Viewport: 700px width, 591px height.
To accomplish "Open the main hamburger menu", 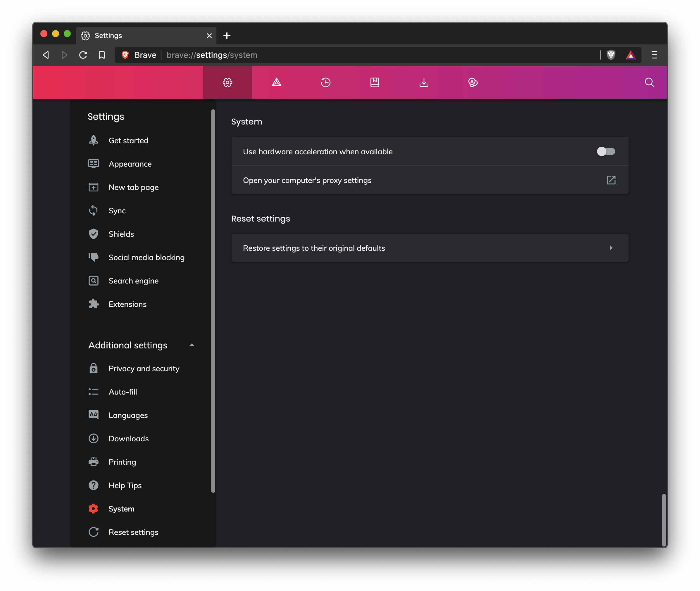I will coord(654,55).
